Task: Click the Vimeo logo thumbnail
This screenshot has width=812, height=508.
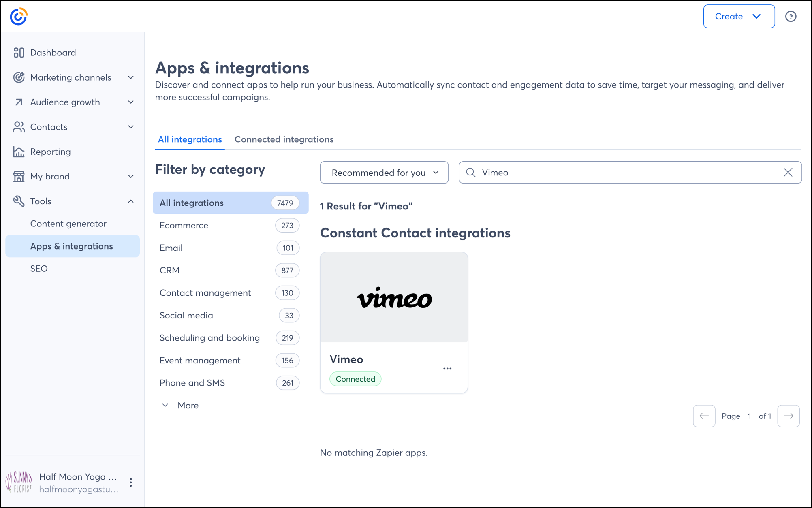Action: point(394,297)
